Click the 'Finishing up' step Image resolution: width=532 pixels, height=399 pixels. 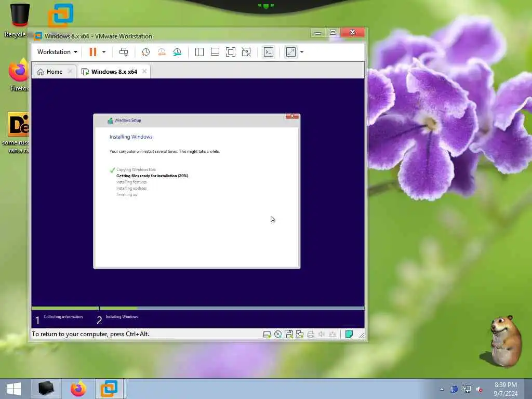point(127,194)
